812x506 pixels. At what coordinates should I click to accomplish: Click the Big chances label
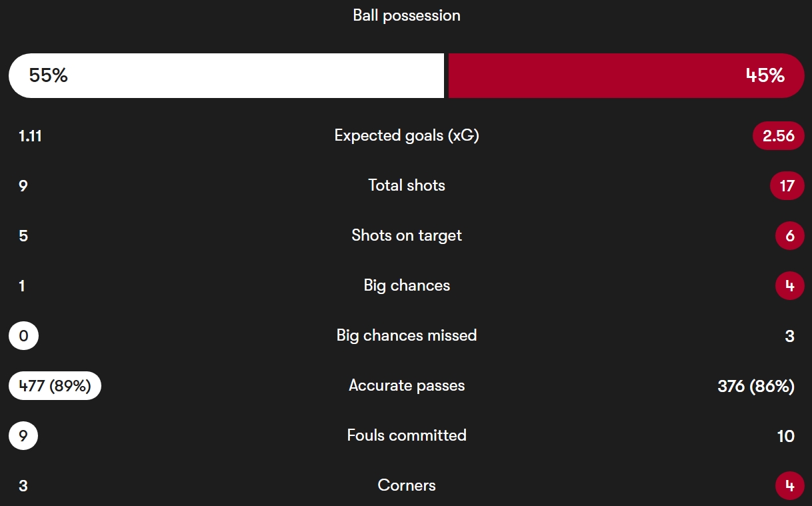pyautogui.click(x=406, y=285)
